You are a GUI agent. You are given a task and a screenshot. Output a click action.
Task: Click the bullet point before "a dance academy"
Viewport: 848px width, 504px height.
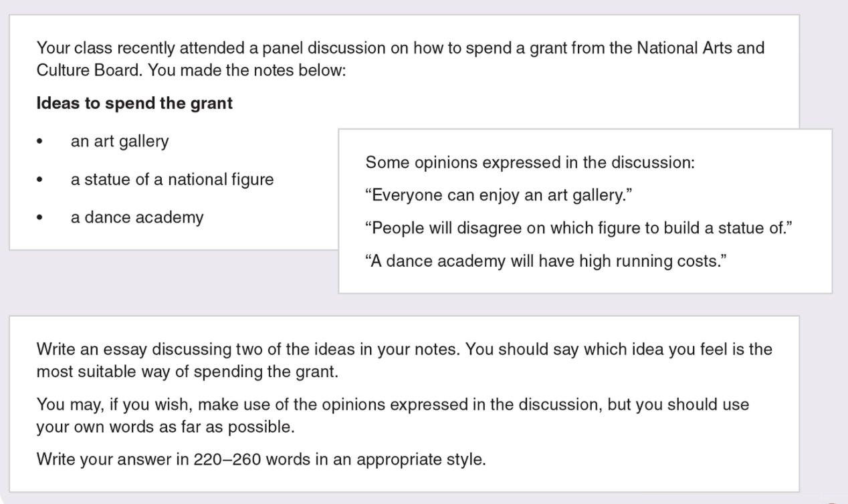coord(41,219)
